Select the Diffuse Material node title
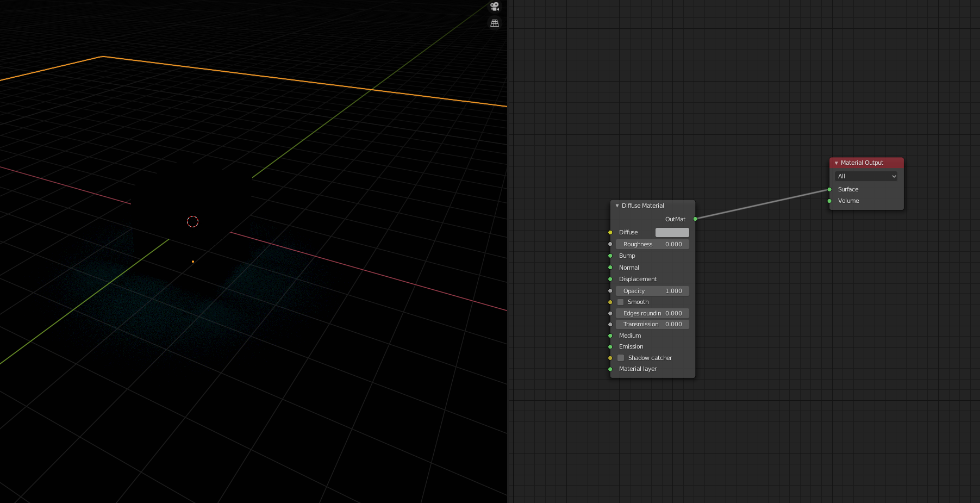 click(643, 206)
